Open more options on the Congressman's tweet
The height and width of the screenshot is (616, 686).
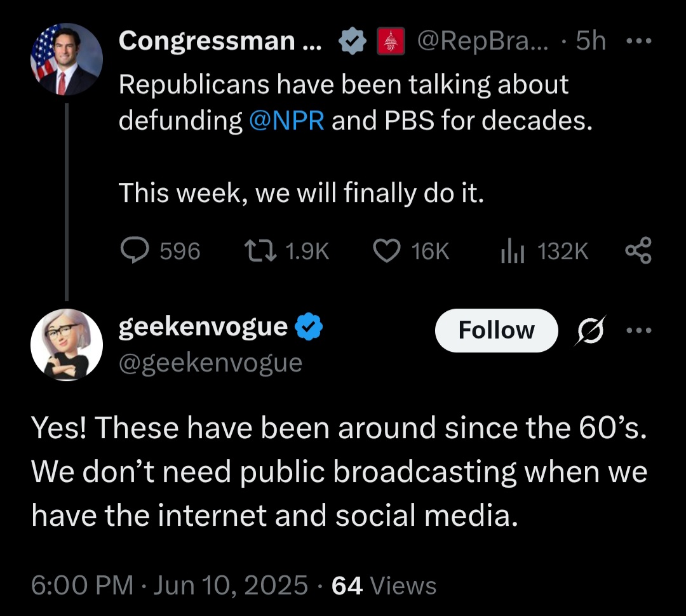pyautogui.click(x=638, y=41)
